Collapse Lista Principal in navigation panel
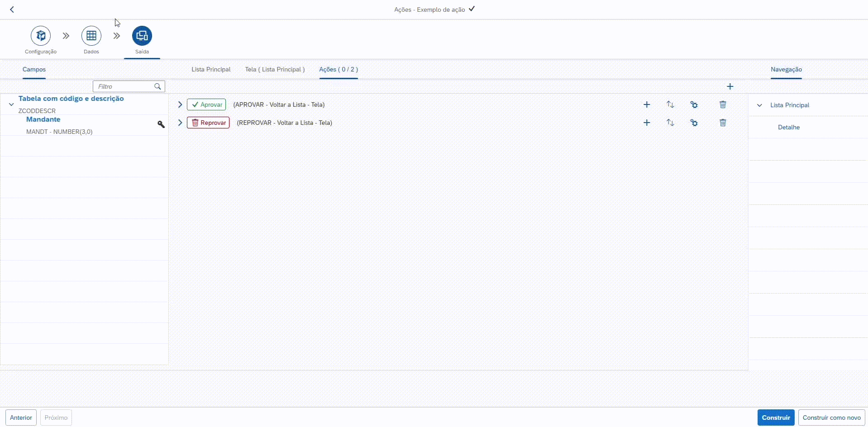868x427 pixels. (x=759, y=105)
